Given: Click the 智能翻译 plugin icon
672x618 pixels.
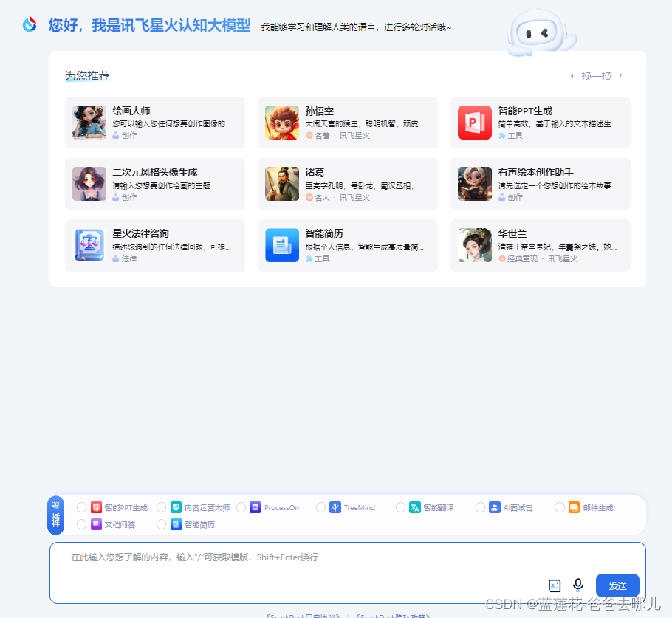Looking at the screenshot, I should click(x=415, y=507).
